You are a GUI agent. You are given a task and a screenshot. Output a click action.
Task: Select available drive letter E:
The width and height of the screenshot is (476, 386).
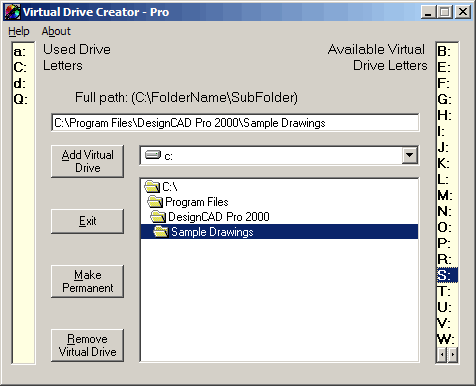[447, 67]
